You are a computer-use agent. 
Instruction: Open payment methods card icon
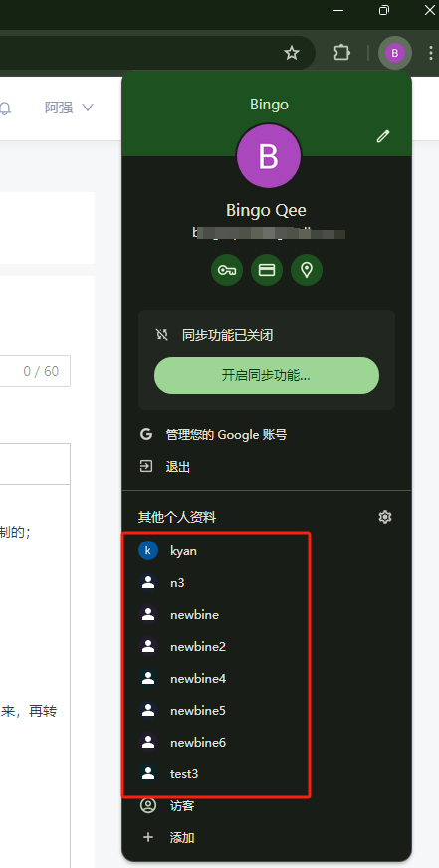[267, 270]
